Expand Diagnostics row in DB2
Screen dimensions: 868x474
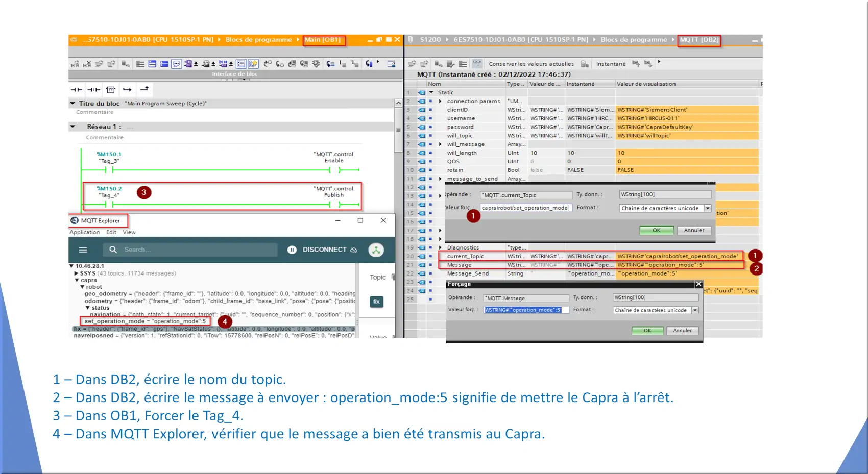tap(440, 247)
